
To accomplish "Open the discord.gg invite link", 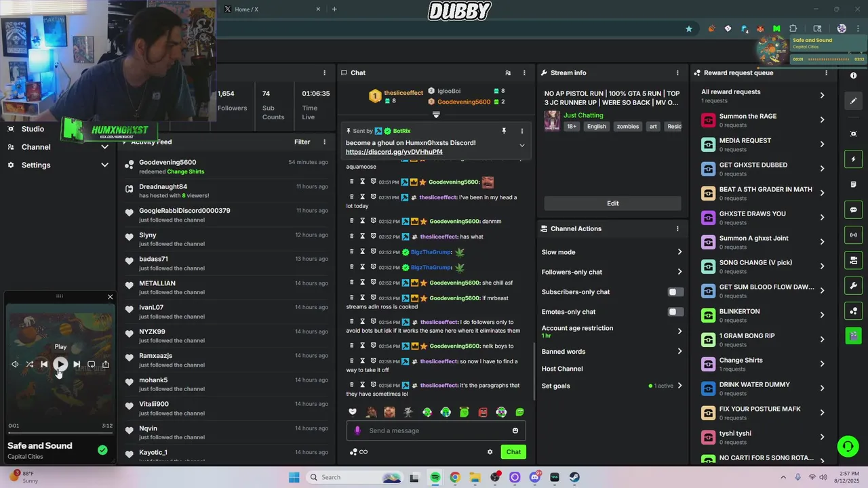I will [x=394, y=152].
